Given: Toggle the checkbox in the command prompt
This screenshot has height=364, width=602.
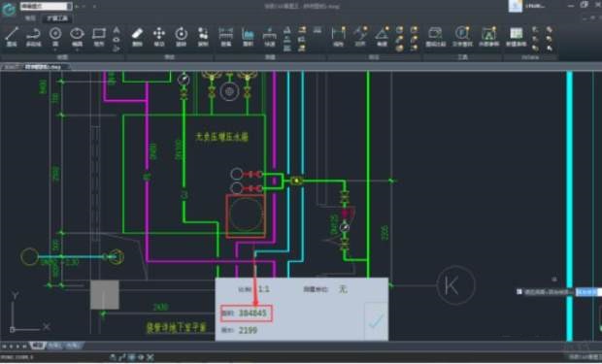Looking at the screenshot, I should point(519,292).
